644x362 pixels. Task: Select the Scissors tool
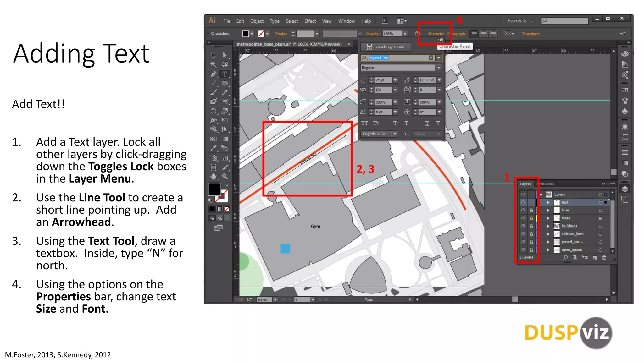pyautogui.click(x=225, y=101)
